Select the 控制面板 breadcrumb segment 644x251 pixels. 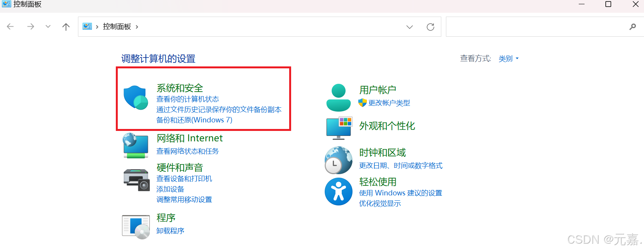point(117,27)
